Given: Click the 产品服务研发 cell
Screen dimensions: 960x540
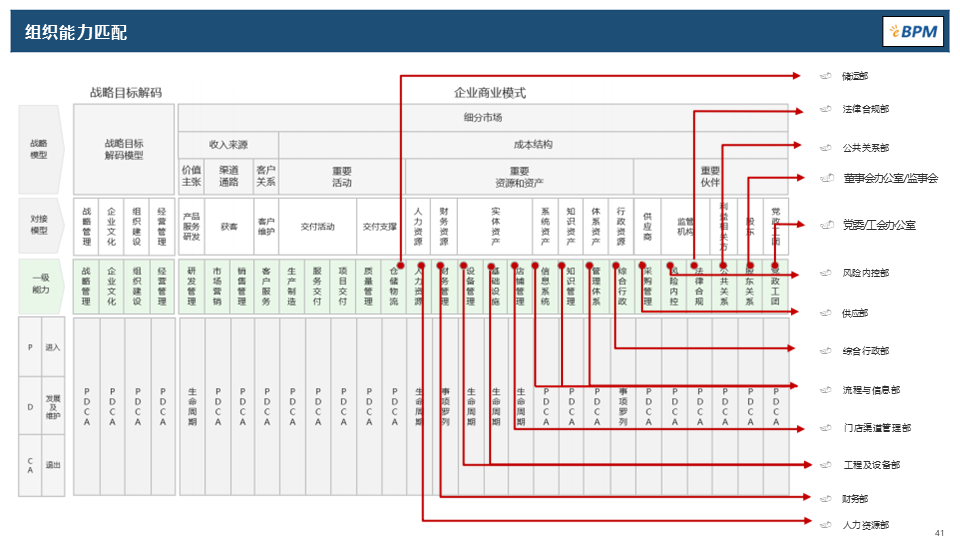Looking at the screenshot, I should click(x=191, y=226).
